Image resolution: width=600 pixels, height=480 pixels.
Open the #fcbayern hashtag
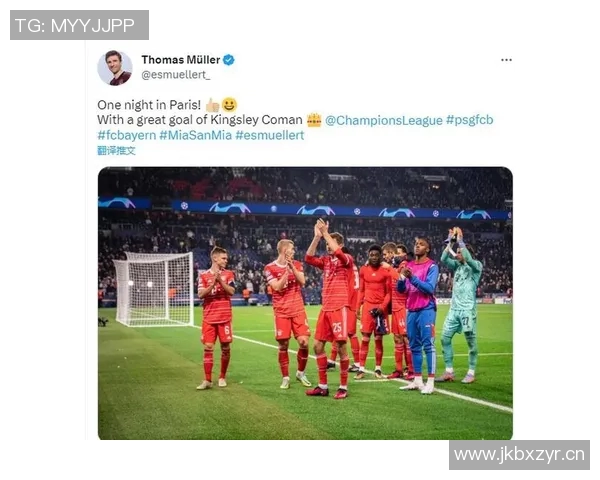point(127,135)
